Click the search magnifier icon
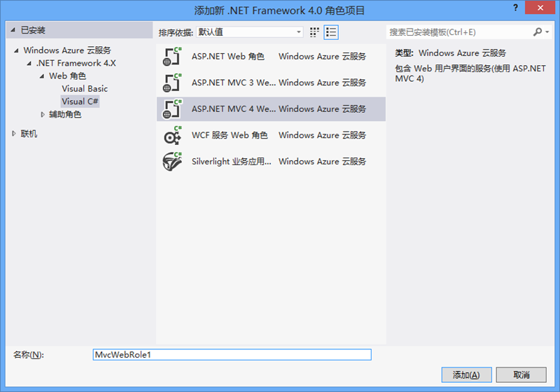 [538, 32]
